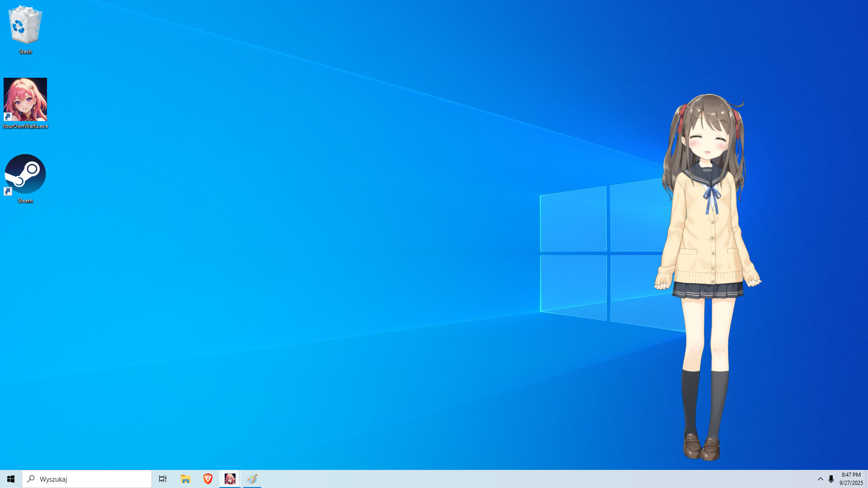Toggle Show Desktop at the taskbar's right edge

coord(866,479)
